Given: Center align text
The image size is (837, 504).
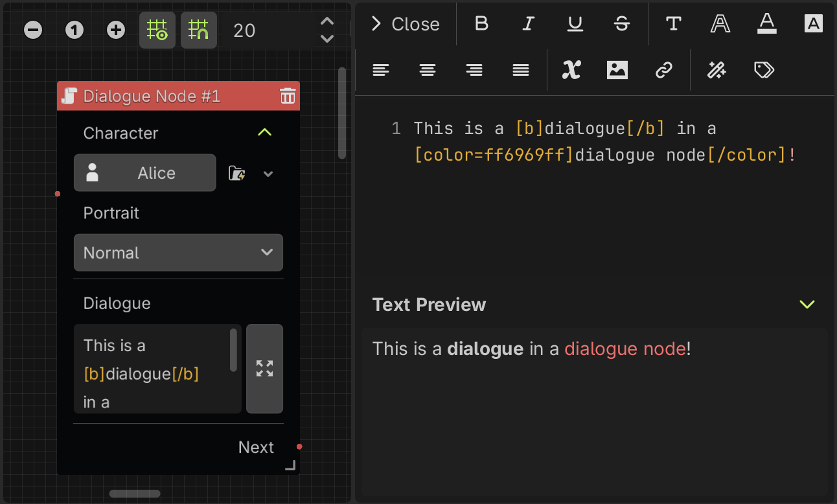Looking at the screenshot, I should click(428, 70).
